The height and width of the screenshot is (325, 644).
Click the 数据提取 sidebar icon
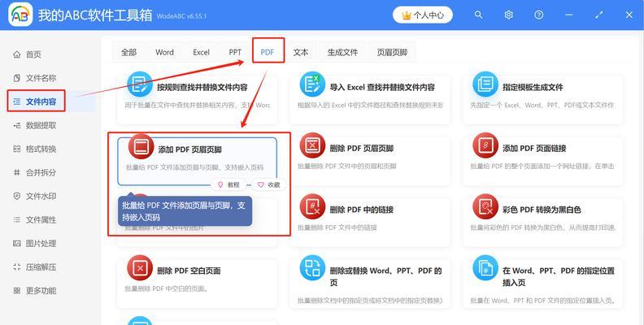(17, 126)
